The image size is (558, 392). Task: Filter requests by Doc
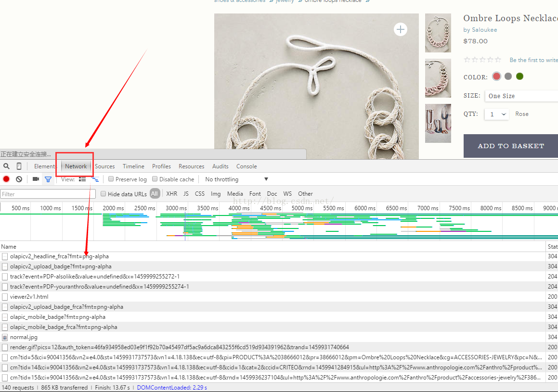click(272, 194)
